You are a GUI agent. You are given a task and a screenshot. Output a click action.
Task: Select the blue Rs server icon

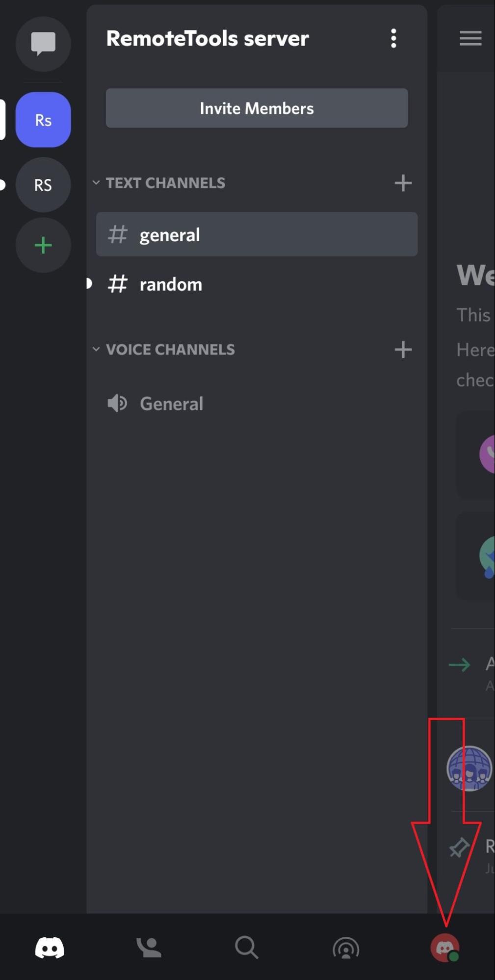43,120
